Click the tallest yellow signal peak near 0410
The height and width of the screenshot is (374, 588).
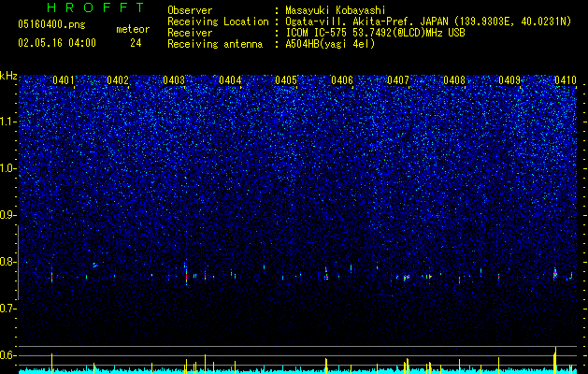tap(555, 360)
